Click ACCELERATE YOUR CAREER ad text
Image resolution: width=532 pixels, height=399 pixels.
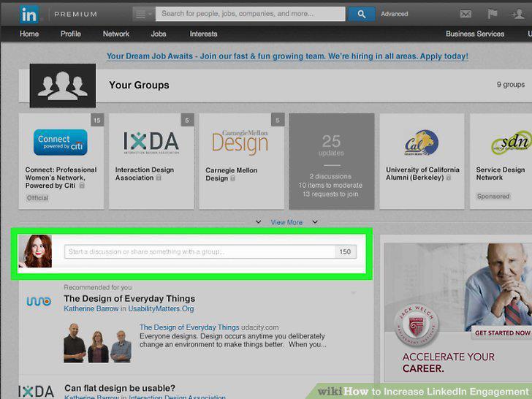coord(448,362)
